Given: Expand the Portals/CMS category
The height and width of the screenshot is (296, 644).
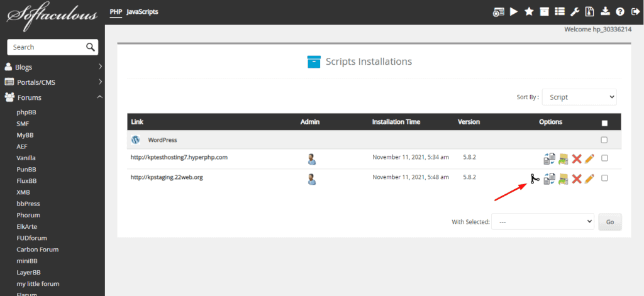Looking at the screenshot, I should point(53,82).
